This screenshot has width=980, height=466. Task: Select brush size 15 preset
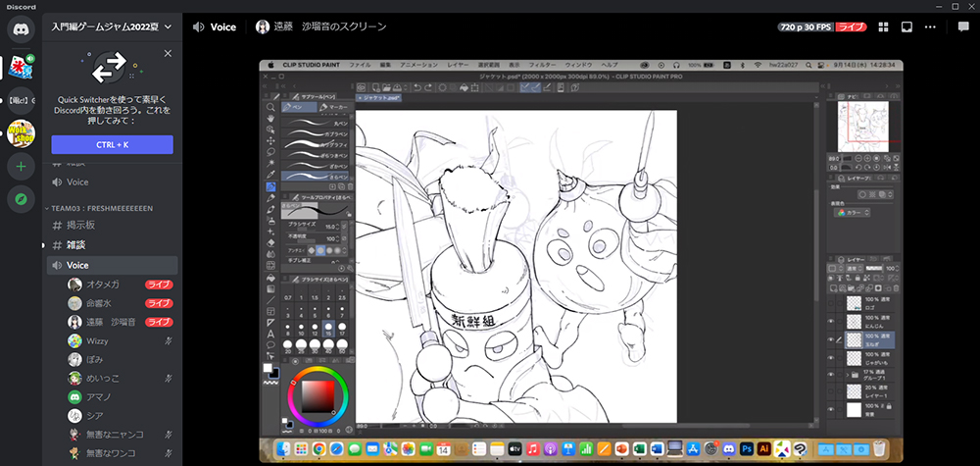328,328
